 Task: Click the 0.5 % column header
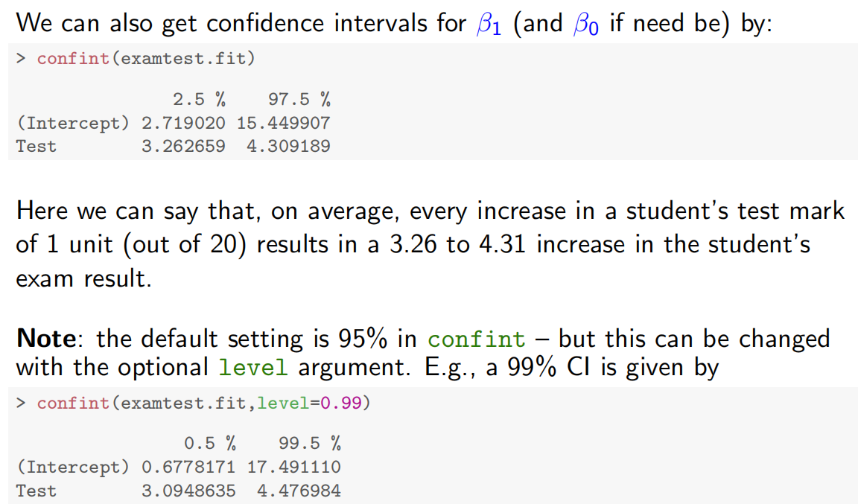[x=209, y=444]
